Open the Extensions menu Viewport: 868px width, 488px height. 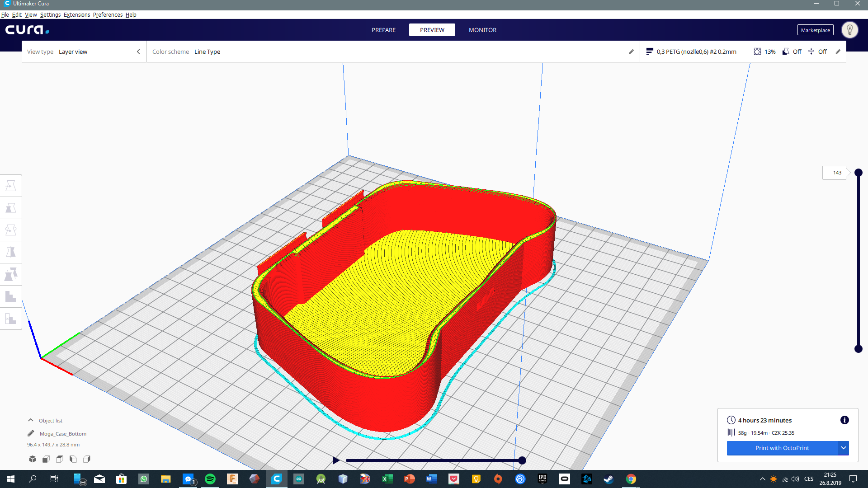click(77, 14)
